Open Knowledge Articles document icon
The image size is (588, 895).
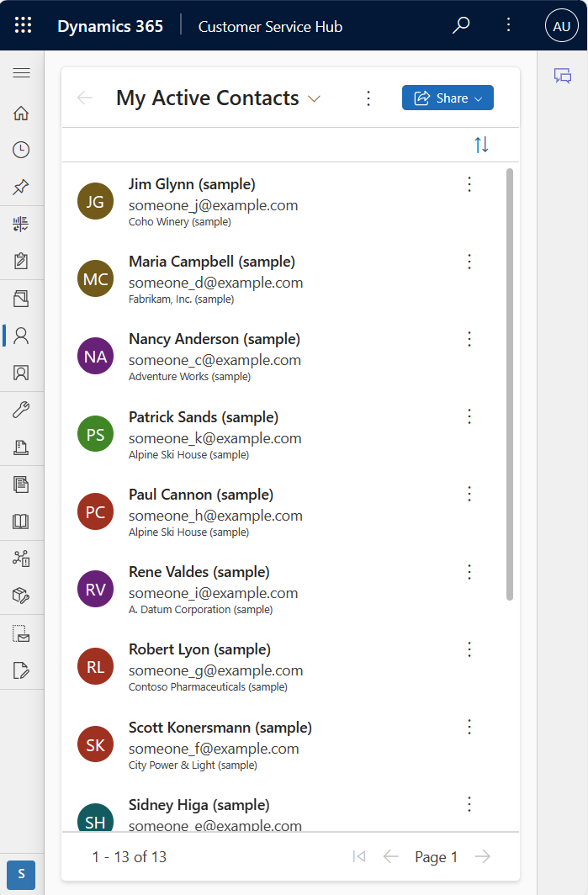[x=21, y=485]
